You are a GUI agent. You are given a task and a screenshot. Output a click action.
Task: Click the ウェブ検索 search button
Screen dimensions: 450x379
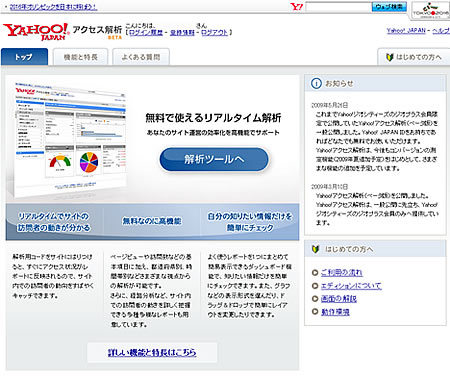389,7
